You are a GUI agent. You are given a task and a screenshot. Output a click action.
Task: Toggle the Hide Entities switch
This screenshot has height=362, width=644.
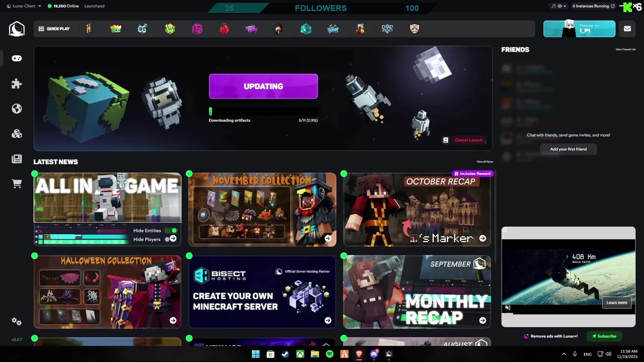click(x=171, y=231)
